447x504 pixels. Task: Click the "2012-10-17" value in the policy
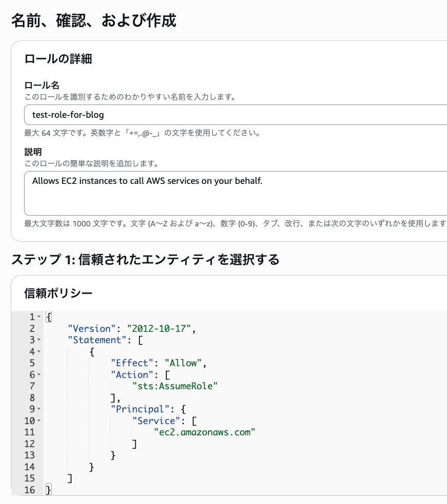click(x=159, y=328)
